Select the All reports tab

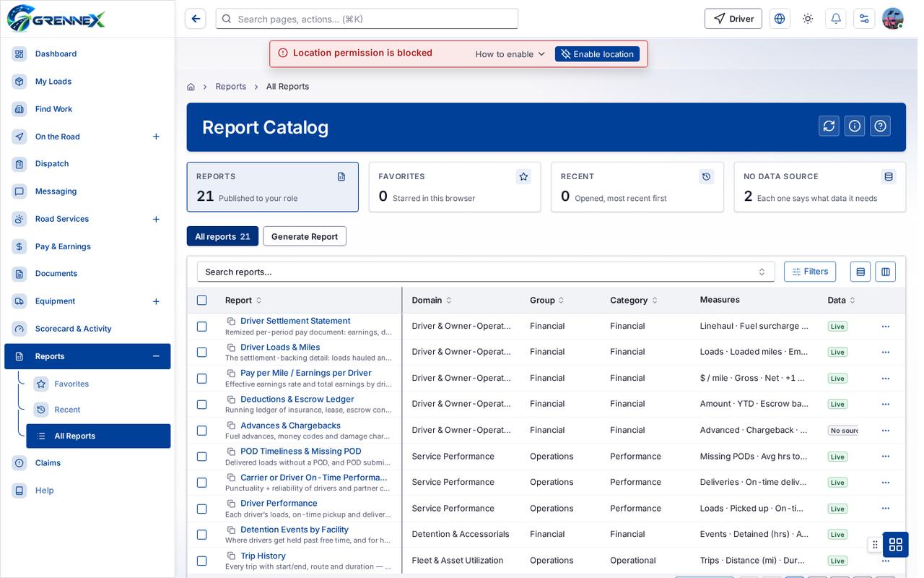point(222,236)
